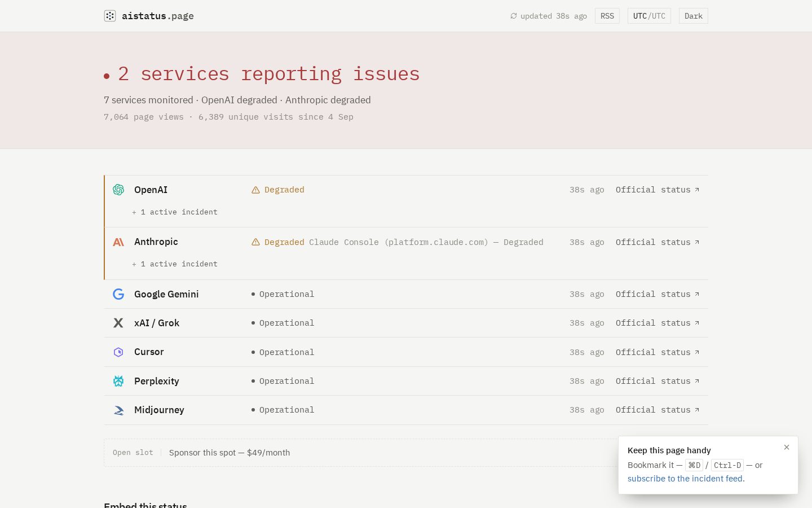
Task: Click the aistatus.page site title
Action: coord(158,16)
